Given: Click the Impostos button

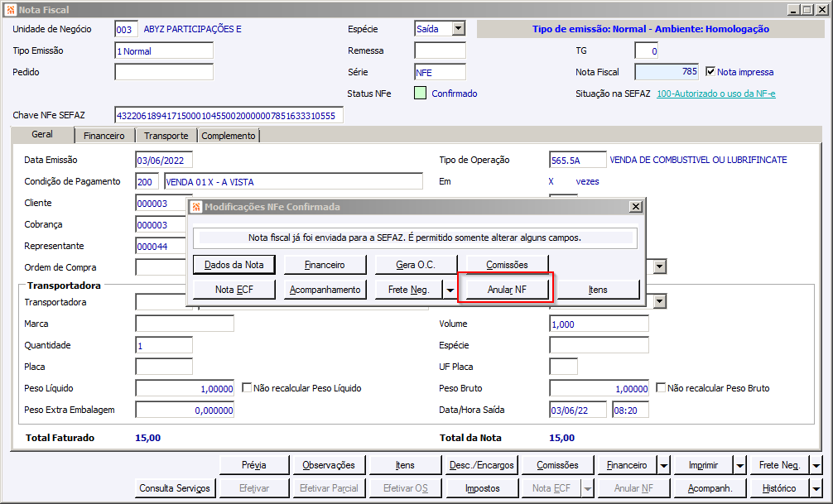Looking at the screenshot, I should (x=483, y=488).
